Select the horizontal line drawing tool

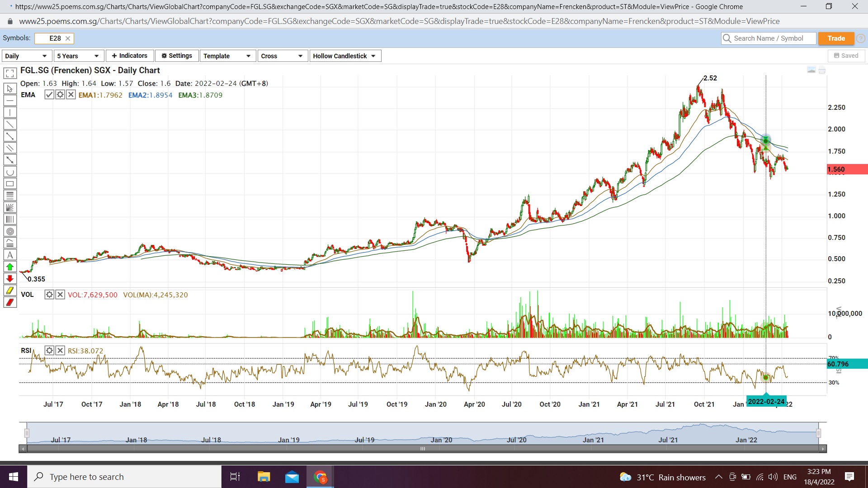10,100
